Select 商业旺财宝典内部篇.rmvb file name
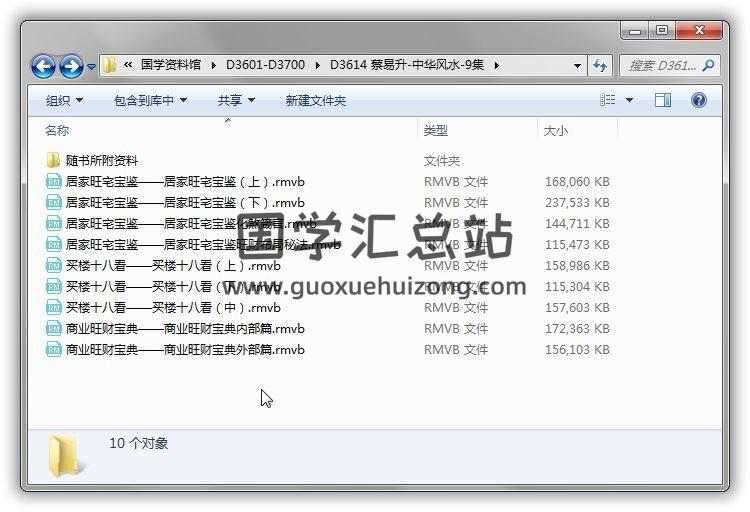Image resolution: width=750 pixels, height=512 pixels. (185, 329)
